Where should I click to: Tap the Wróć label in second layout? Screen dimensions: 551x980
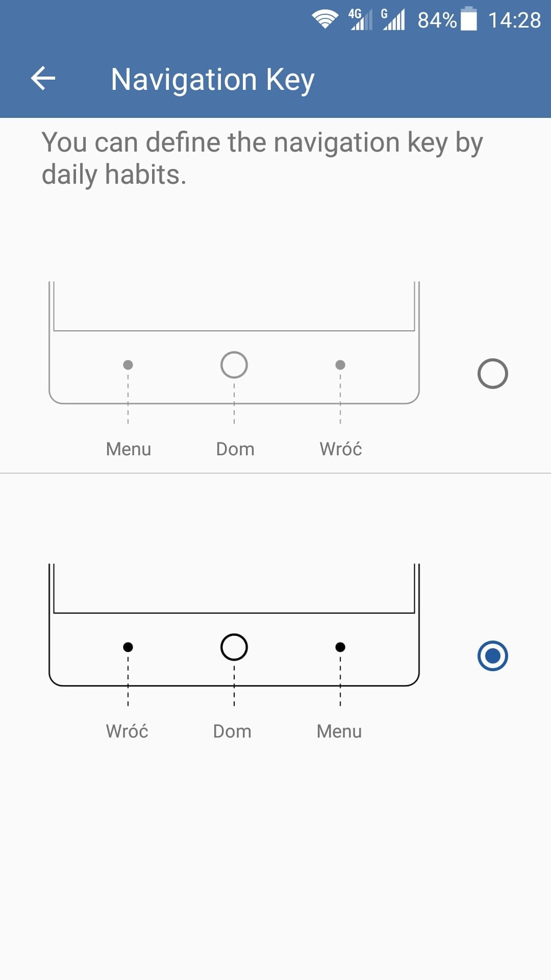(x=127, y=731)
